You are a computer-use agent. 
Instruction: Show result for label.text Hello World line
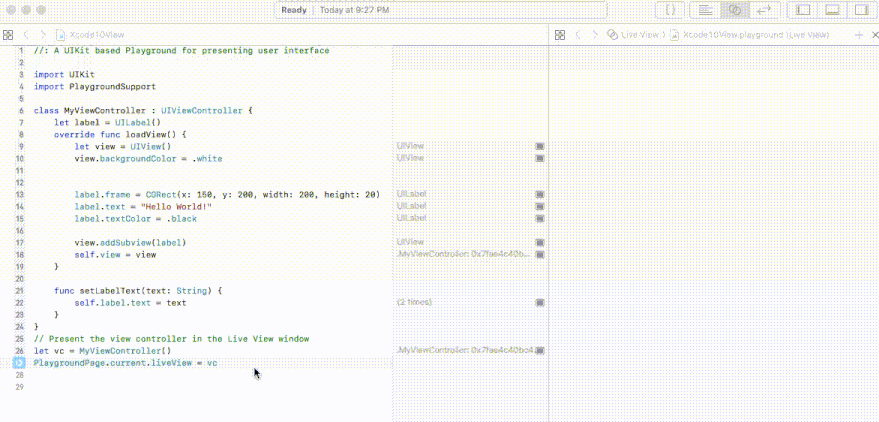(540, 206)
